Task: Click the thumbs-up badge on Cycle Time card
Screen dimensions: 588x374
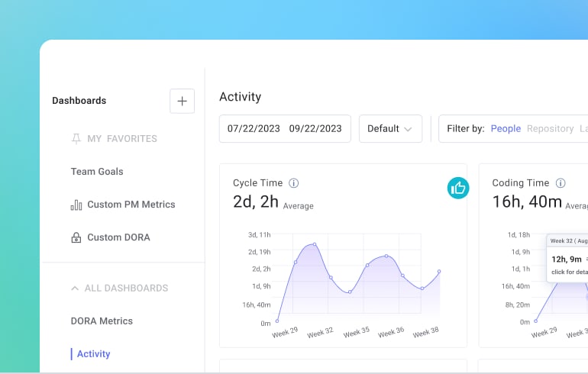Action: pos(458,188)
